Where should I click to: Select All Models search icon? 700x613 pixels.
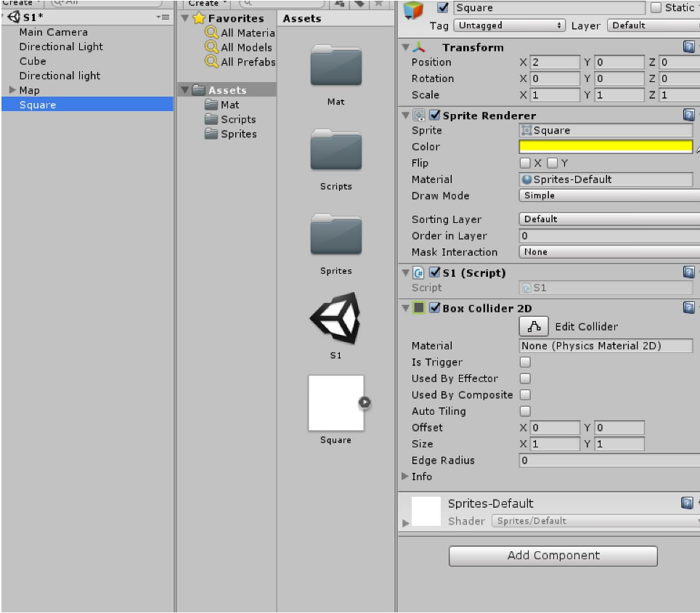(211, 47)
